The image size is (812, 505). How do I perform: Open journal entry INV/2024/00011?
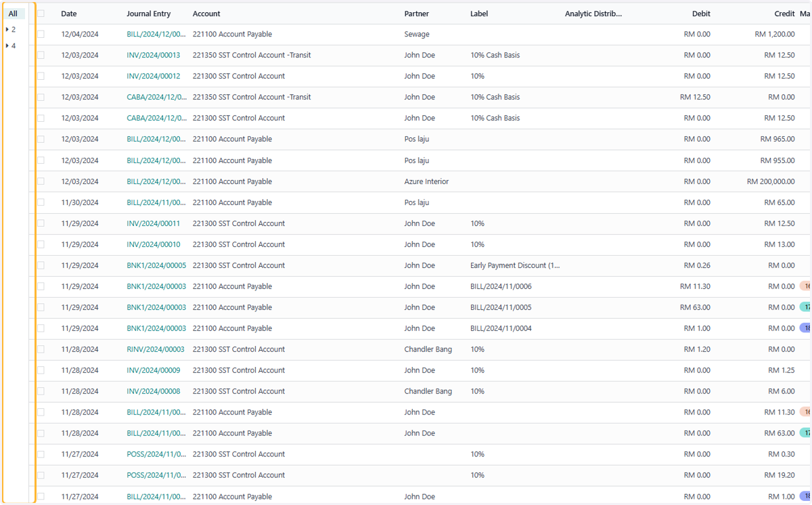click(154, 223)
